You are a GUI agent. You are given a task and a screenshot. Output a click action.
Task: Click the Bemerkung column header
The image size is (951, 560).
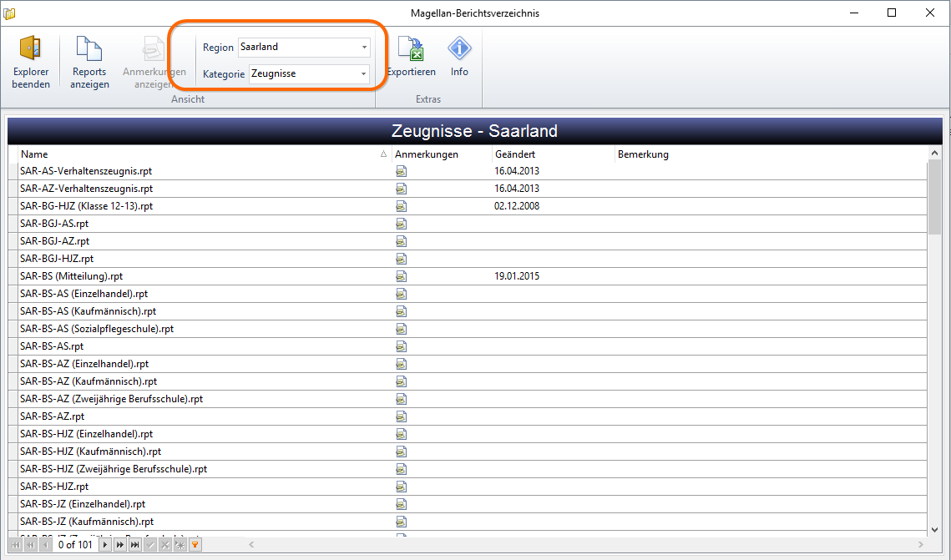point(771,154)
